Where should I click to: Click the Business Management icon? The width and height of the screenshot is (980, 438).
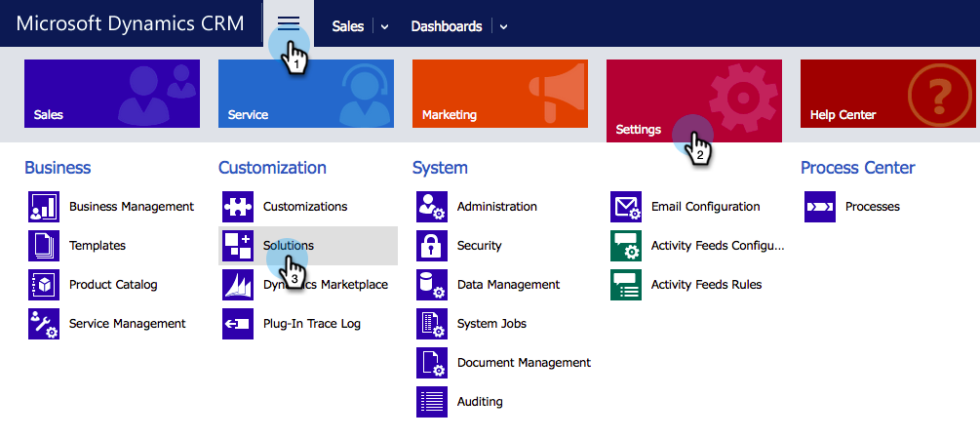[x=44, y=207]
